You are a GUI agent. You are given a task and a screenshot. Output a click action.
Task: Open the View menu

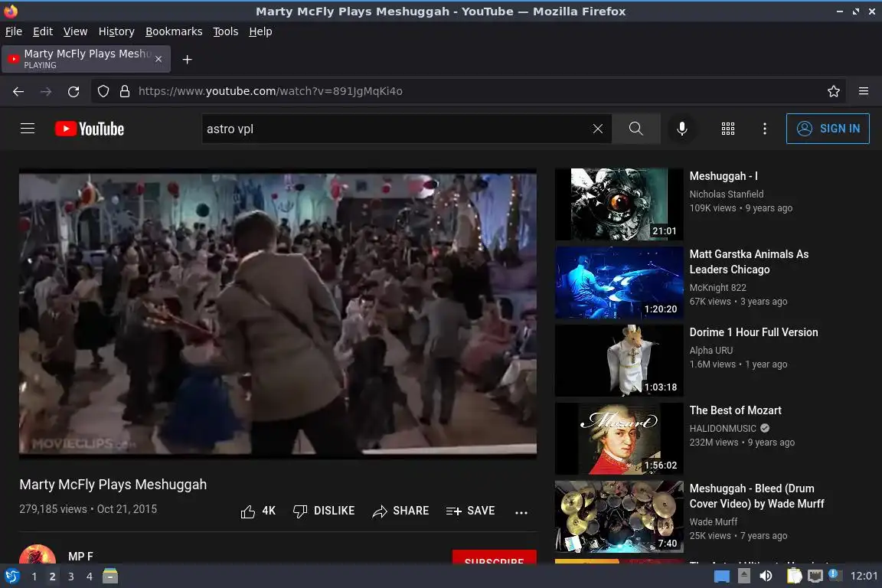point(75,31)
